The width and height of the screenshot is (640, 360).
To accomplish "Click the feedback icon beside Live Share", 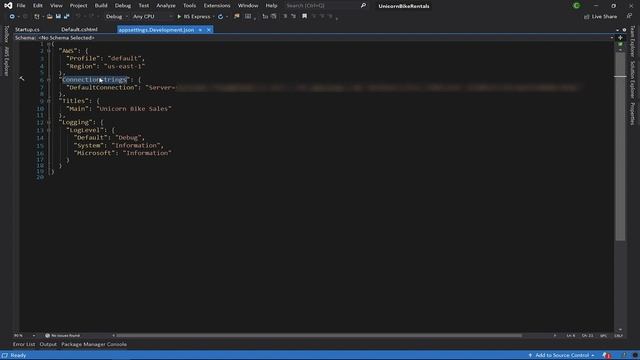I will [x=629, y=17].
